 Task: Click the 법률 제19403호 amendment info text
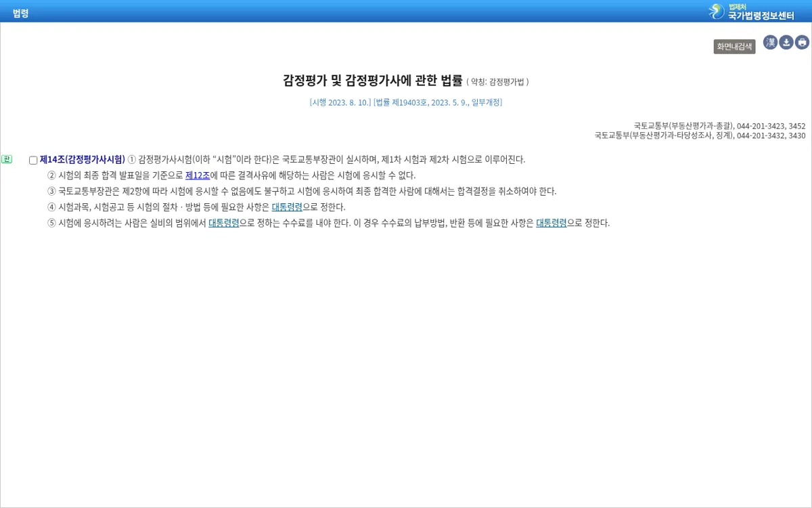coord(438,103)
